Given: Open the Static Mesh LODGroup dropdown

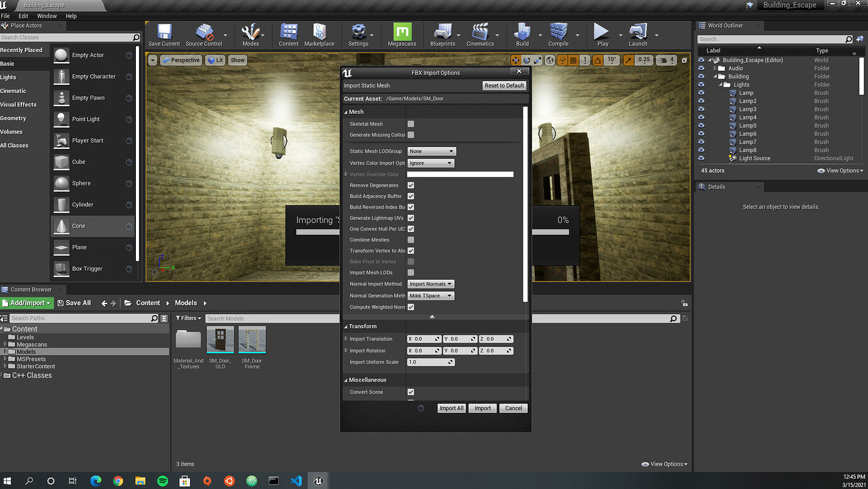Looking at the screenshot, I should click(x=431, y=151).
